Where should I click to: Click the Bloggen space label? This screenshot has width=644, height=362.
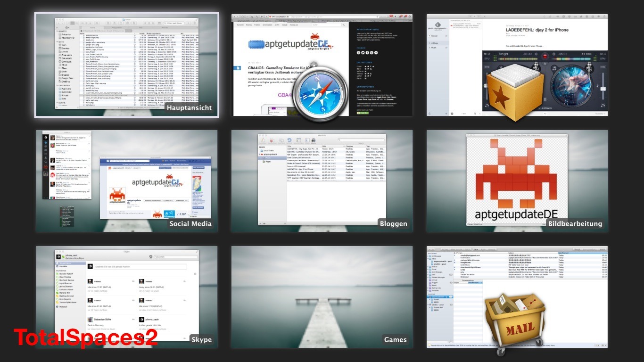pyautogui.click(x=393, y=223)
